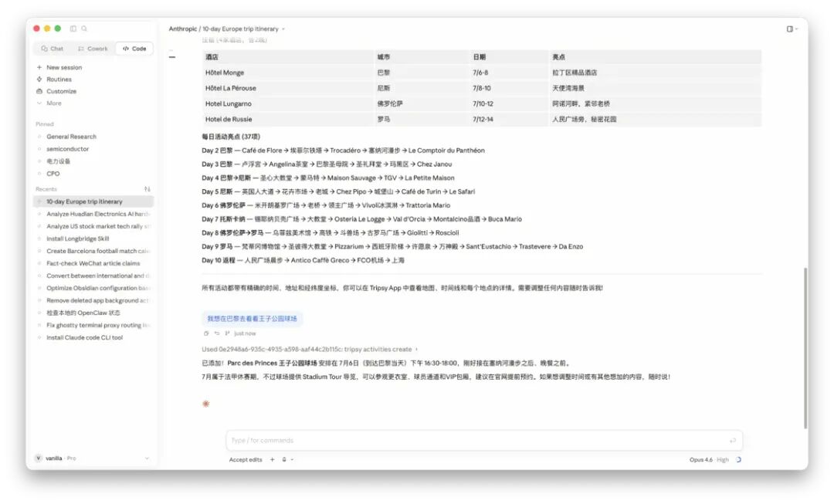The image size is (834, 504).
Task: Open the Create Barcelona football match session
Action: click(93, 251)
